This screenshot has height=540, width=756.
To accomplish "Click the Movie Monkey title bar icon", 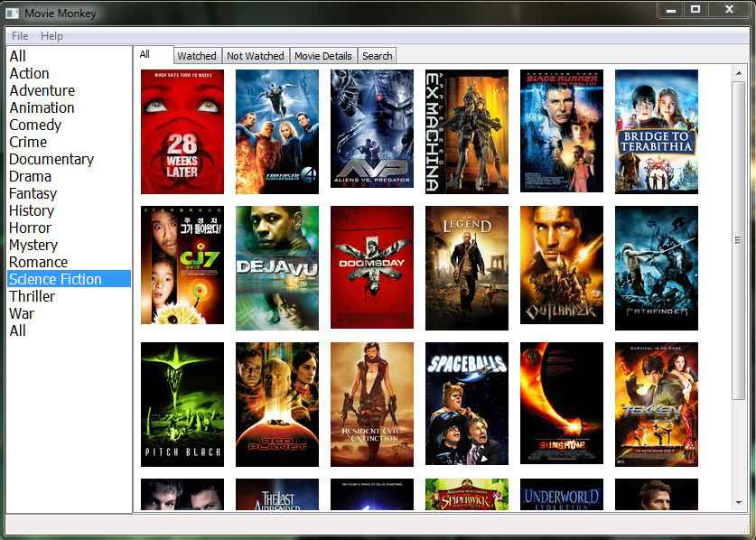I will click(12, 14).
